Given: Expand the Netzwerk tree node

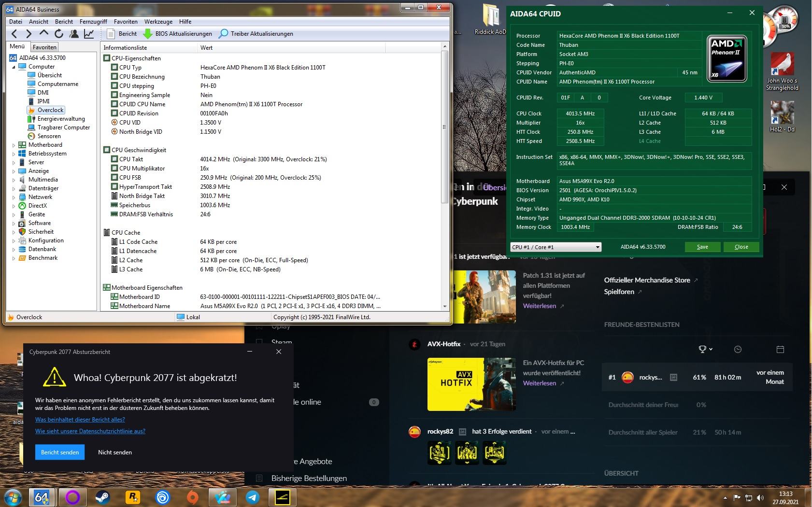Looking at the screenshot, I should [14, 197].
